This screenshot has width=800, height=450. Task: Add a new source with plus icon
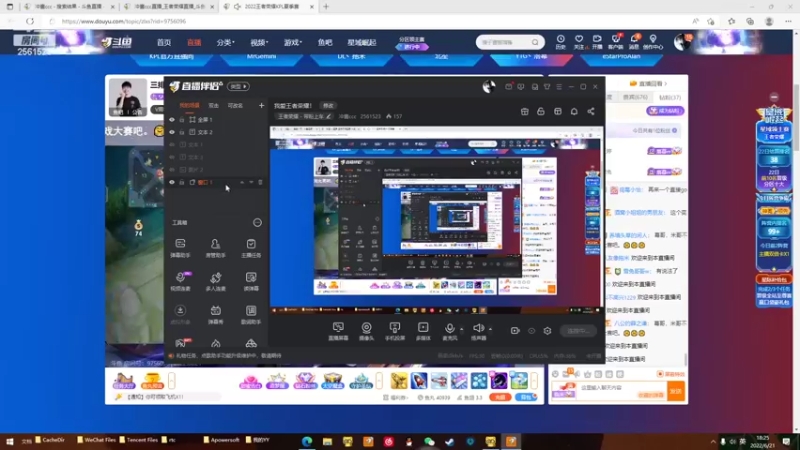(261, 106)
